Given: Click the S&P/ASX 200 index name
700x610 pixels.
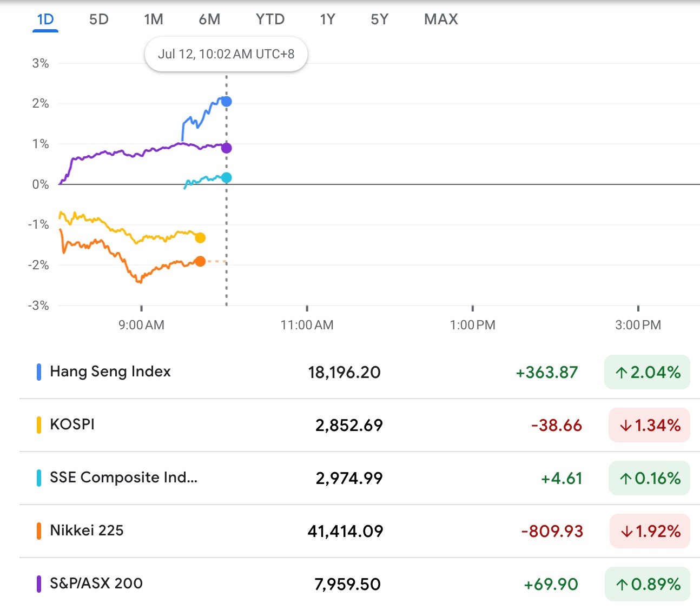Looking at the screenshot, I should pos(96,584).
